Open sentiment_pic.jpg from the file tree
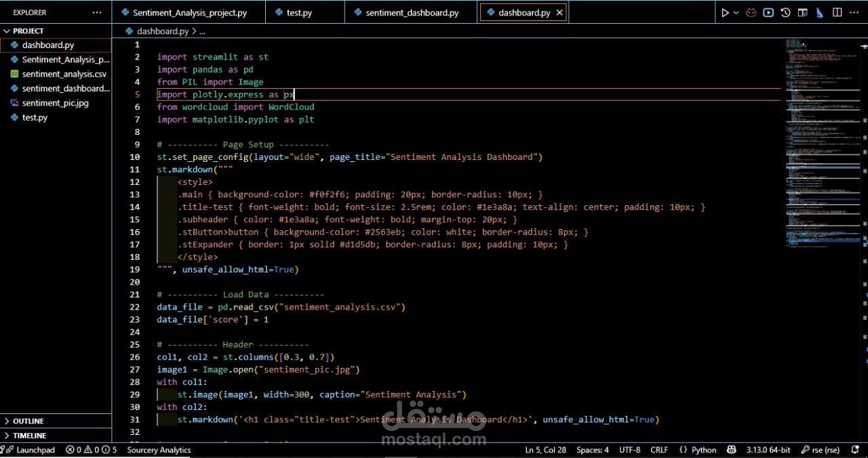The image size is (868, 458). pyautogui.click(x=55, y=103)
